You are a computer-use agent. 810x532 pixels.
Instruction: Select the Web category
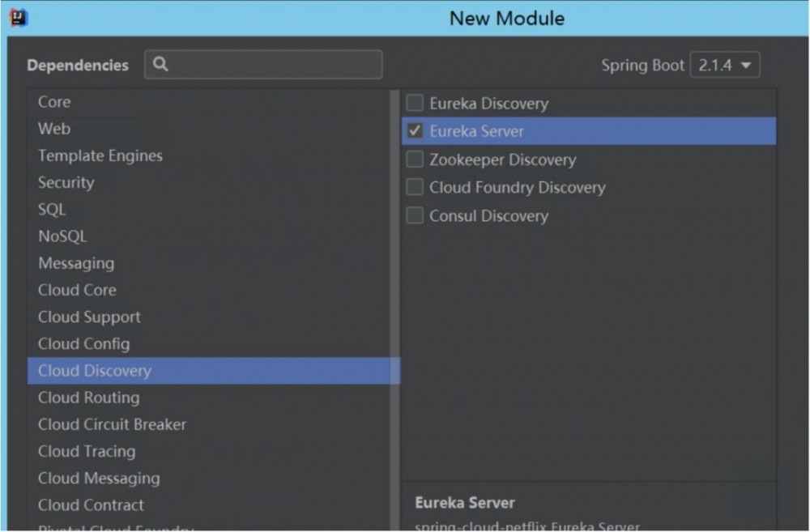pyautogui.click(x=54, y=129)
